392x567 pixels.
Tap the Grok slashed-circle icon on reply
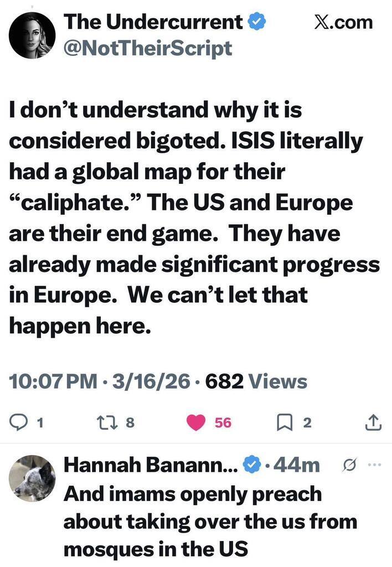[350, 465]
